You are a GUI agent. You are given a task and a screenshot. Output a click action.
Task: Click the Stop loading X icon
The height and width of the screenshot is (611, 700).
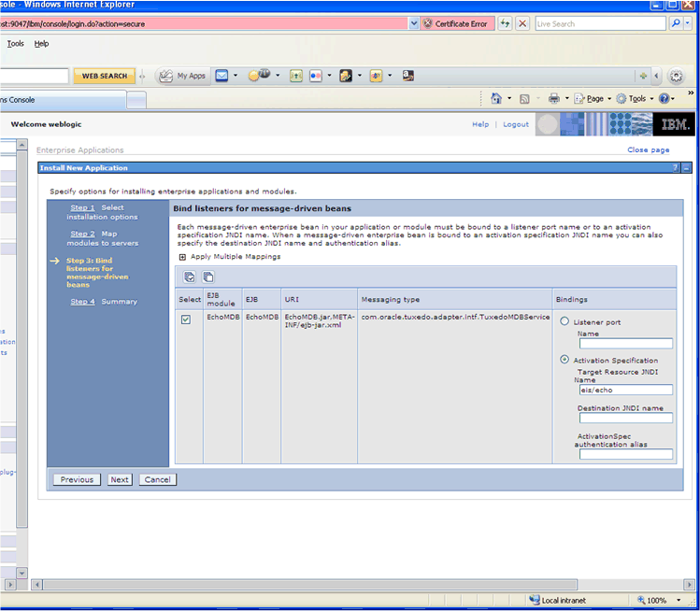[x=522, y=23]
